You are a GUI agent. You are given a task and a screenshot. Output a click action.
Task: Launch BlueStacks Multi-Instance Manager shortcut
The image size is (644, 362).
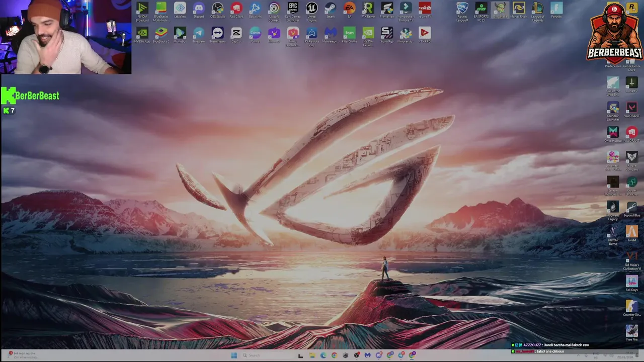[161, 11]
